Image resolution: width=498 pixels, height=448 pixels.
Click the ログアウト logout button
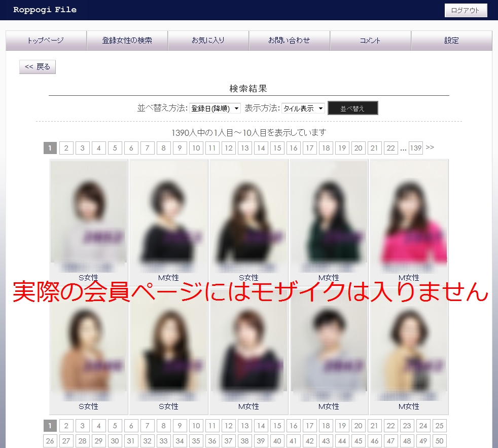[466, 11]
